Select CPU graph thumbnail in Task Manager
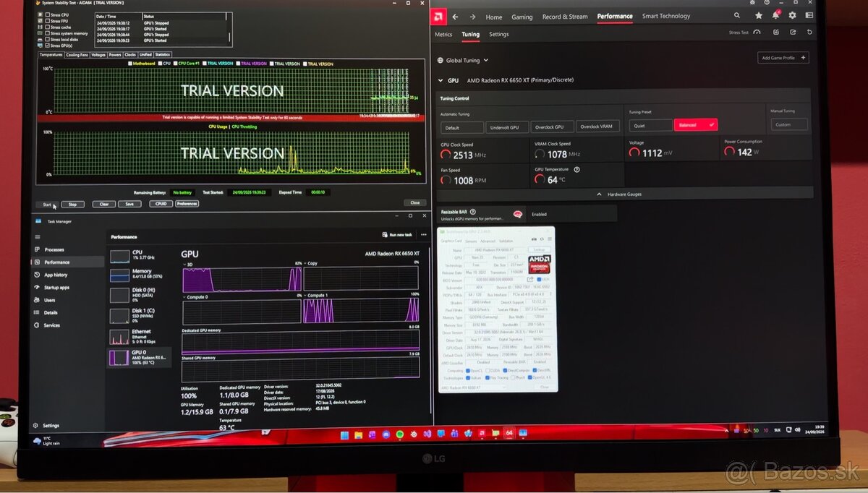 [119, 256]
